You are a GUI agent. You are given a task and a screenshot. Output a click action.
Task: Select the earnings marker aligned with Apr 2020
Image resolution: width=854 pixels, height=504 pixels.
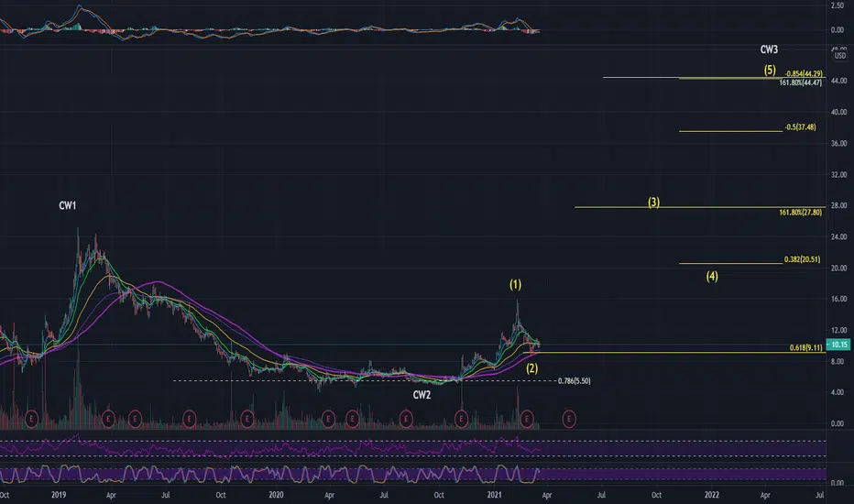coord(328,419)
